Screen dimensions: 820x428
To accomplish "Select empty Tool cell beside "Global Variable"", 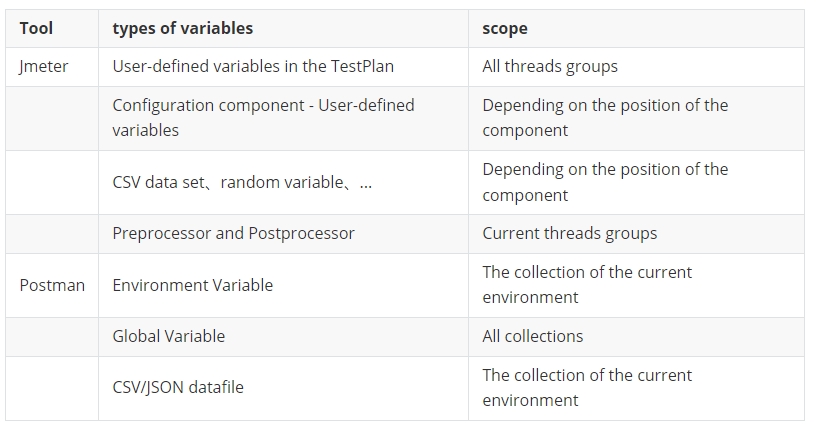I will [52, 336].
